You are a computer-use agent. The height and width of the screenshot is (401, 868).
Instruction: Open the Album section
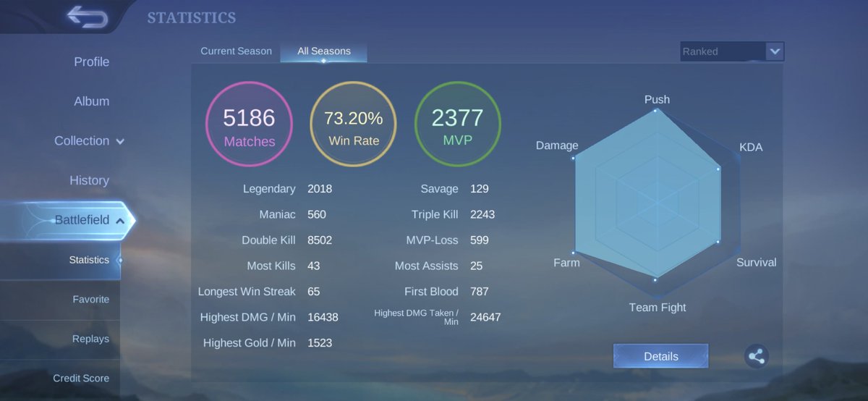[x=92, y=101]
